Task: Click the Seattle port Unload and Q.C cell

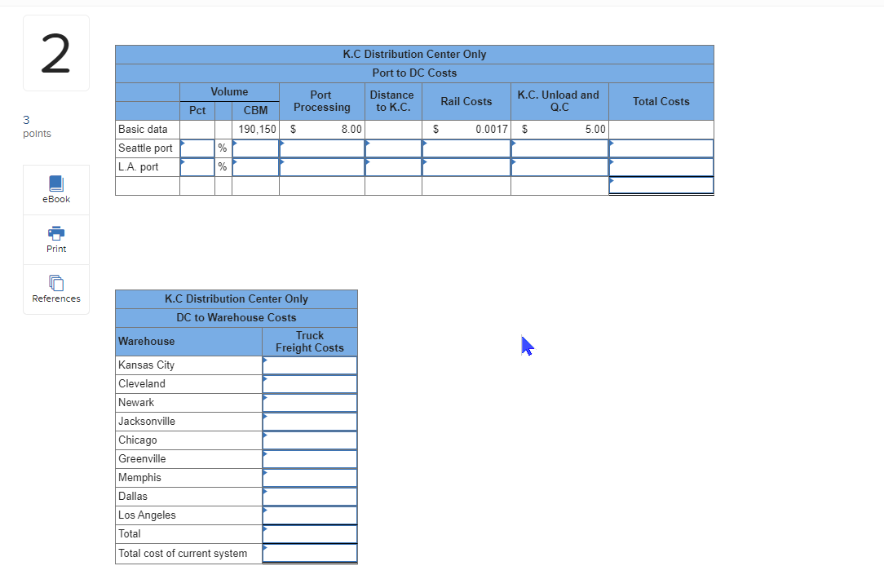Action: coord(559,148)
